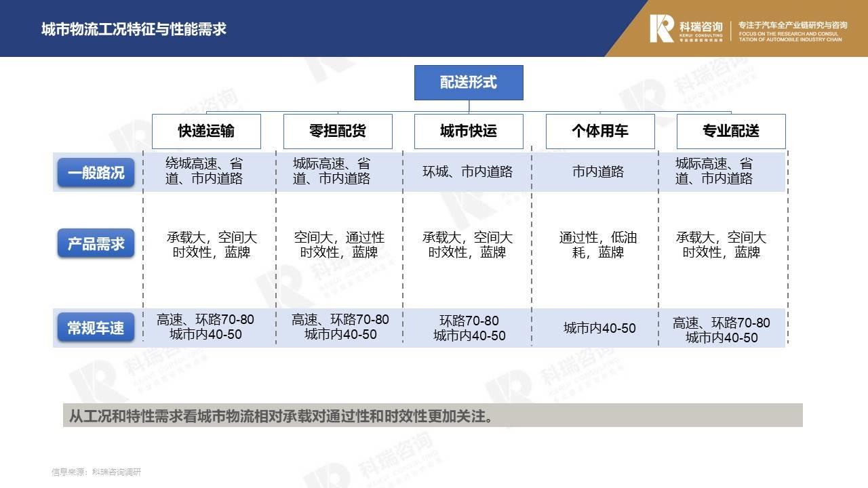Select cell 通过性，低油耗，蓝牌
The height and width of the screenshot is (488, 868).
(598, 245)
